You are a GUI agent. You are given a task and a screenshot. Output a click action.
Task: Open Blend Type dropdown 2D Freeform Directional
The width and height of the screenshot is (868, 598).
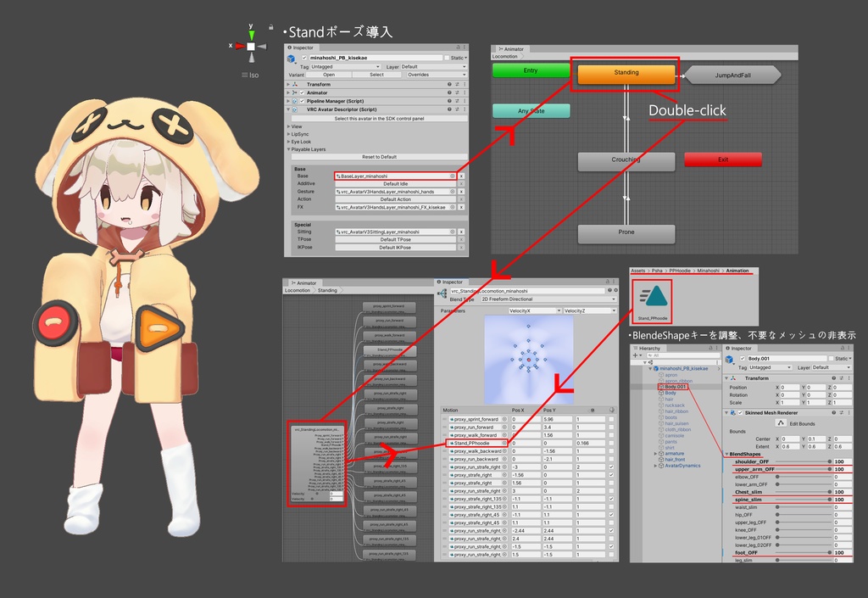point(548,299)
